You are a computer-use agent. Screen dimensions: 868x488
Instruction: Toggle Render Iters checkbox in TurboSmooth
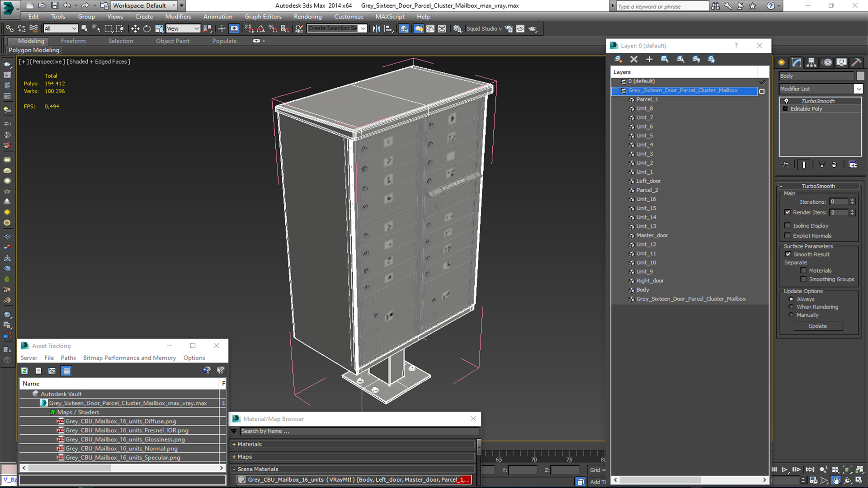pos(788,212)
